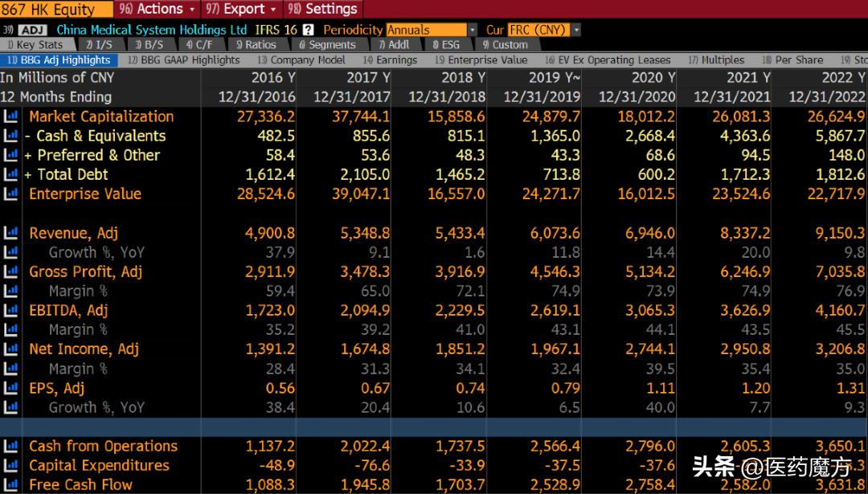Open the Actions dropdown menu
This screenshot has width=868, height=494.
point(158,9)
